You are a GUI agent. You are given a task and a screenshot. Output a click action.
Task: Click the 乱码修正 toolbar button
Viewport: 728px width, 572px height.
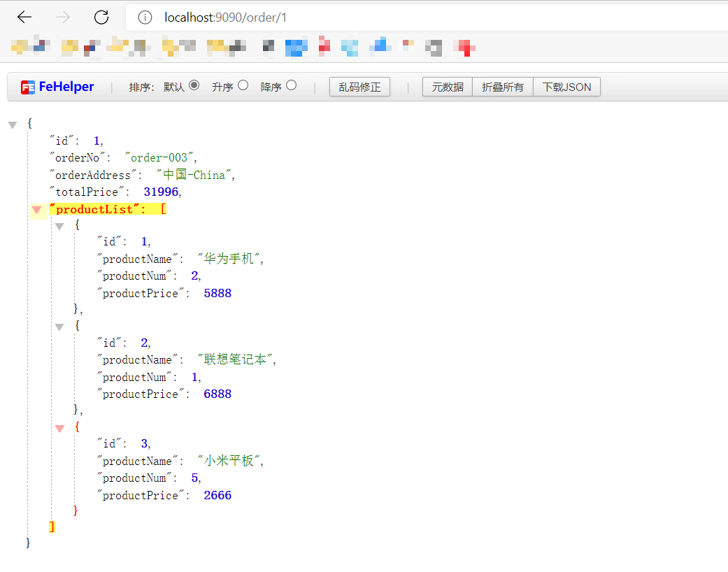tap(359, 87)
